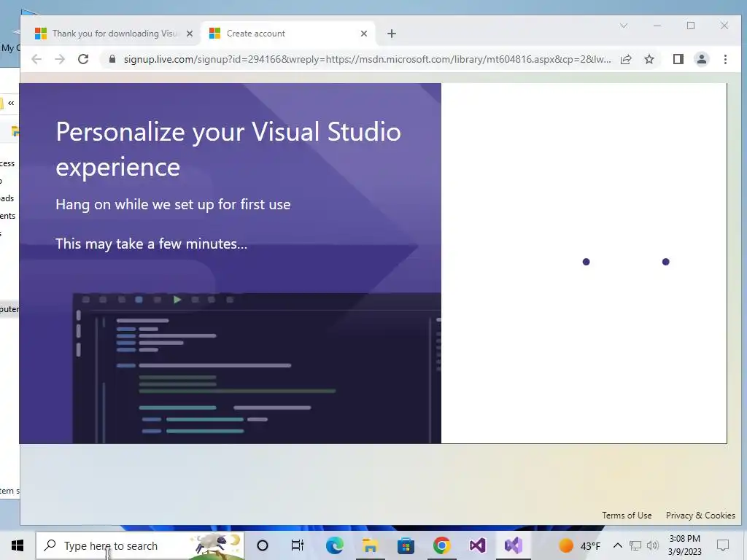This screenshot has height=560, width=747.
Task: Expand the tab search chevron
Action: tap(623, 26)
